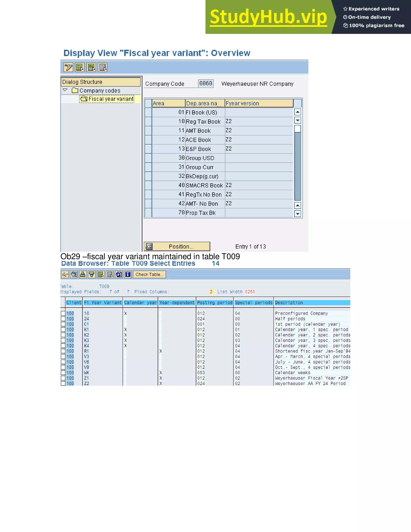The image size is (411, 532).
Task: Click the Special periods column header in T009
Action: tap(253, 303)
